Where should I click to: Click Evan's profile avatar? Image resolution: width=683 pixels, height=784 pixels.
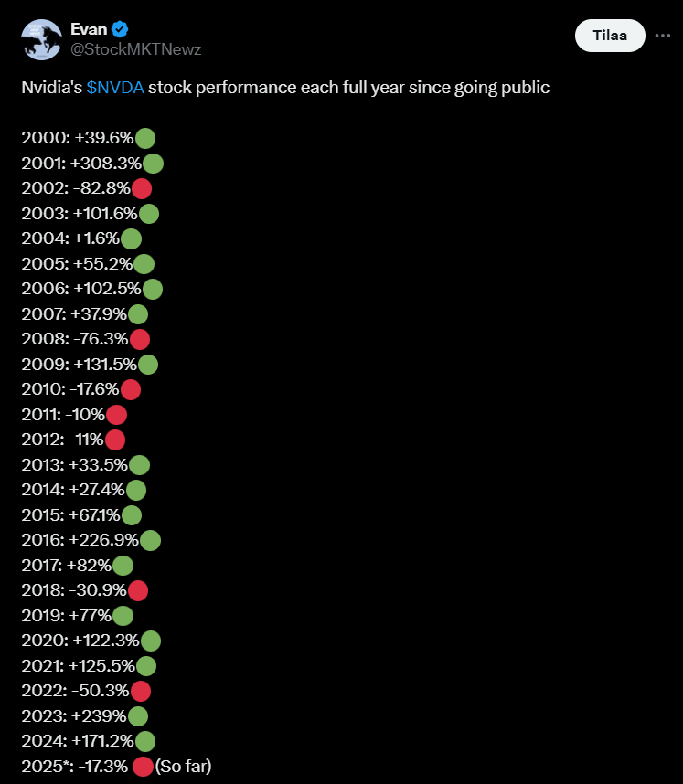41,39
